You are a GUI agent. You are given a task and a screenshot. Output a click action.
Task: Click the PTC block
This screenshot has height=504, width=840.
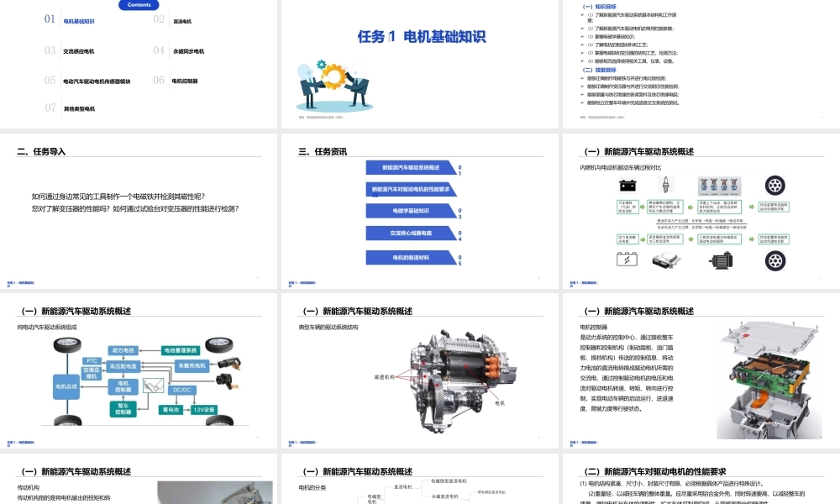(x=92, y=361)
